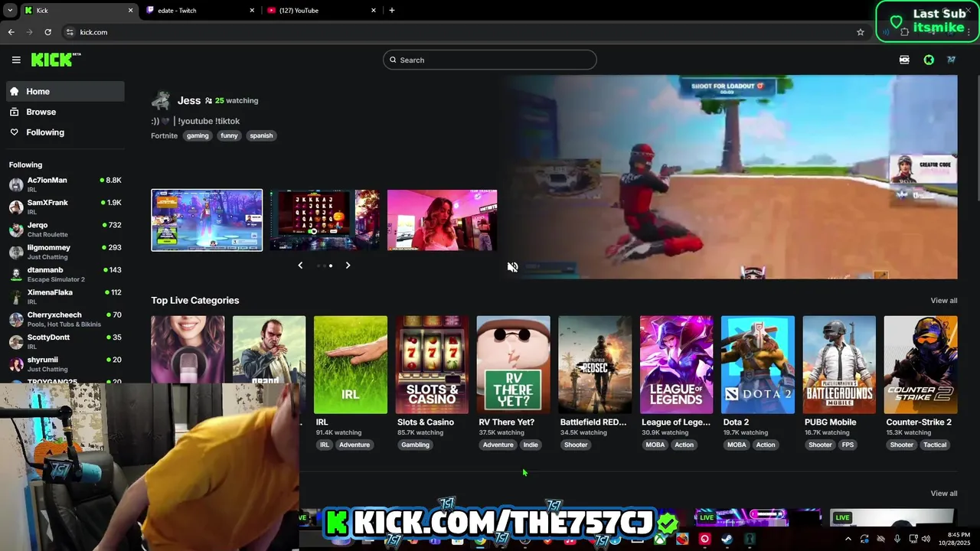The height and width of the screenshot is (551, 980).
Task: Open ScottyDontt channel
Action: 65,341
